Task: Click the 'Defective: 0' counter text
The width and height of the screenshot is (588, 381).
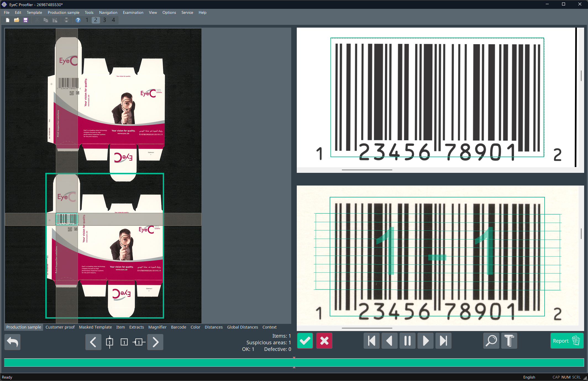Action: pos(278,349)
